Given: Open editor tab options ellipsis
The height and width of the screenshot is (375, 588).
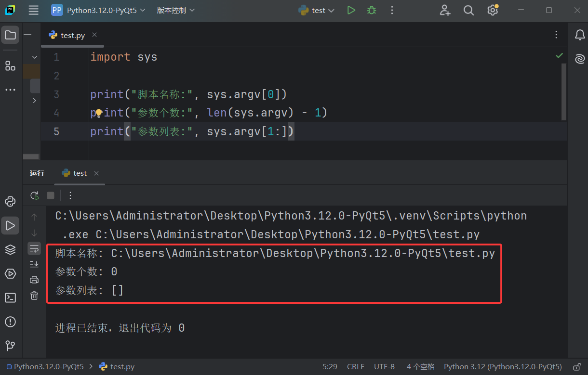Looking at the screenshot, I should pos(557,35).
